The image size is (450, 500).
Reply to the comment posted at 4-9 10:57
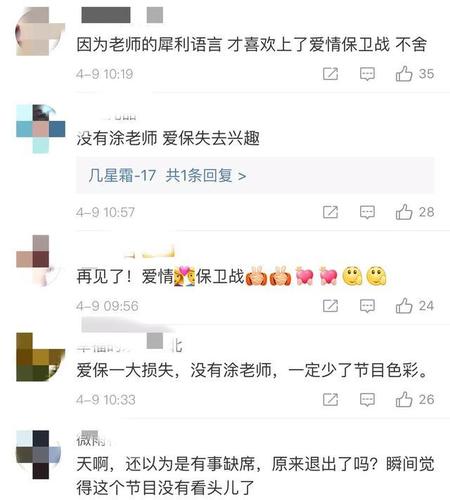coord(367,212)
